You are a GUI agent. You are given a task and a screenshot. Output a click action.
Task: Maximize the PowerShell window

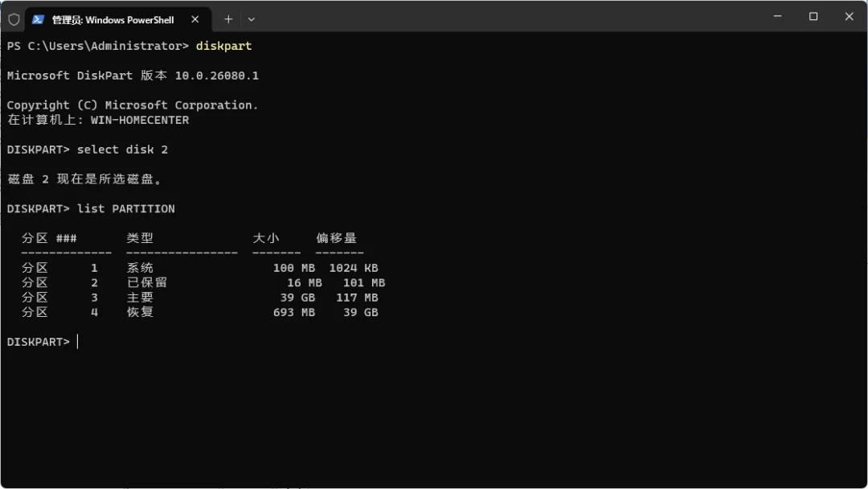(813, 17)
